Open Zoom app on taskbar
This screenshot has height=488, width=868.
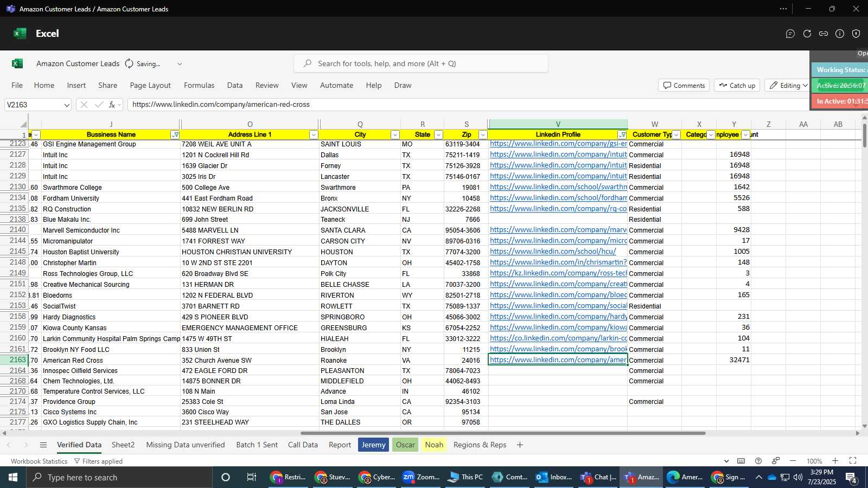click(421, 477)
